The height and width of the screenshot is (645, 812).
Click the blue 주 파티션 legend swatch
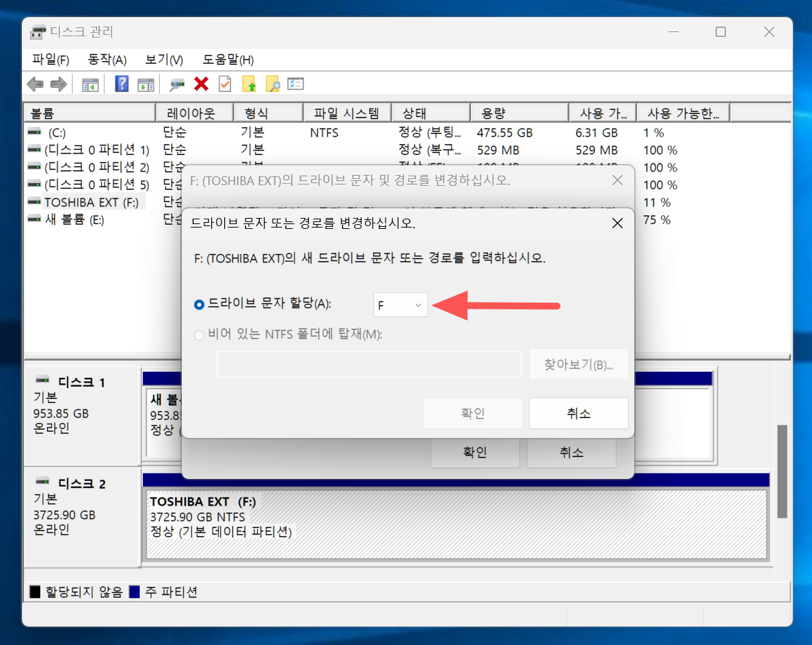click(135, 592)
